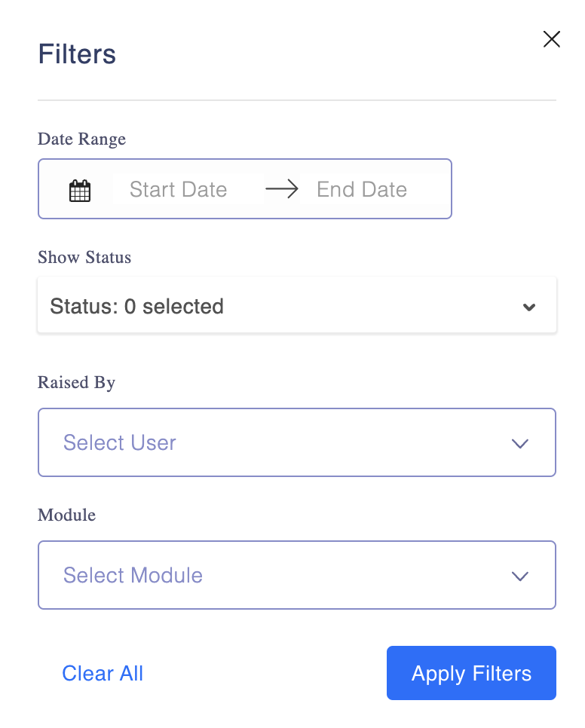Click the Select Module chevron arrow
This screenshot has height=728, width=585.
pos(519,576)
